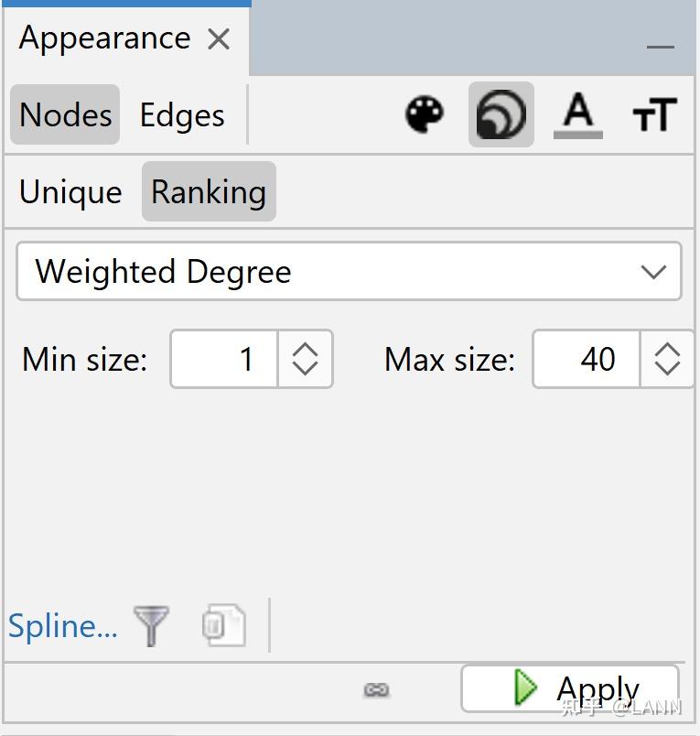The image size is (700, 736).
Task: Switch to Edges mode
Action: (182, 115)
